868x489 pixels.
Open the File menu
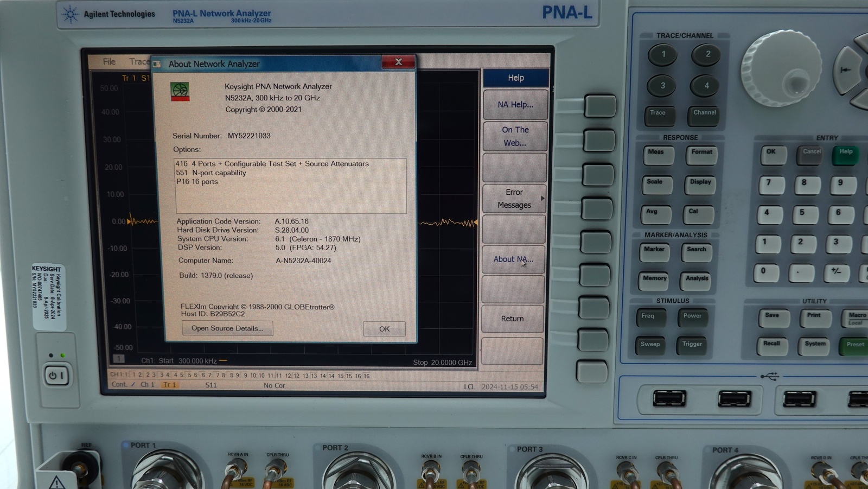[x=108, y=61]
